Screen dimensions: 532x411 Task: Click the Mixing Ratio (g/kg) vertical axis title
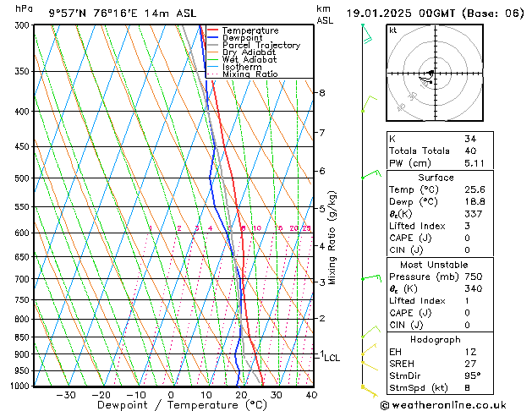332,238
